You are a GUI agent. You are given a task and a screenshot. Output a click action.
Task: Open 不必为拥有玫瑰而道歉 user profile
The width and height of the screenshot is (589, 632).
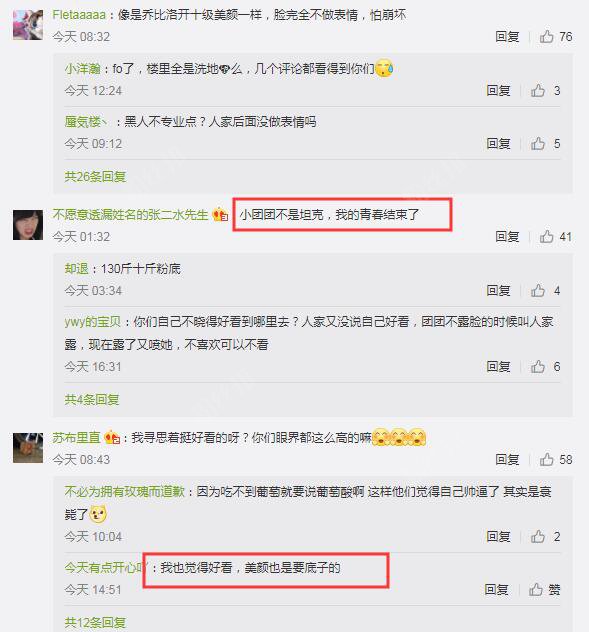[125, 491]
